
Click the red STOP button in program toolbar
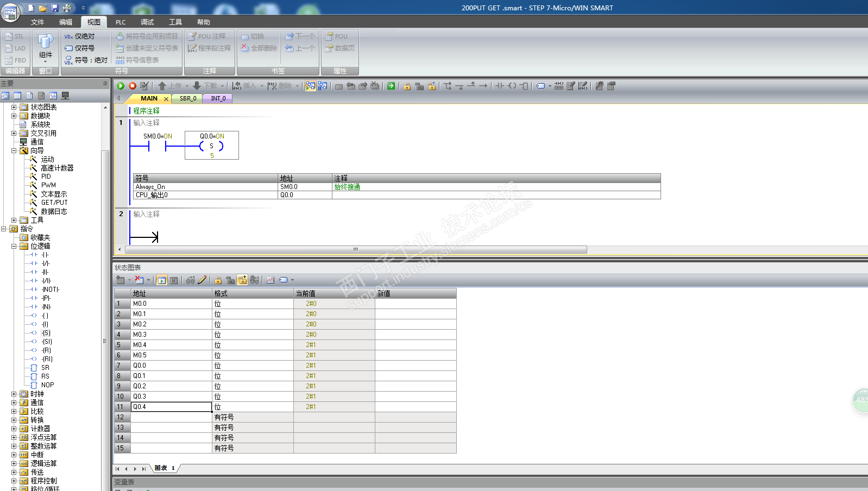click(133, 86)
